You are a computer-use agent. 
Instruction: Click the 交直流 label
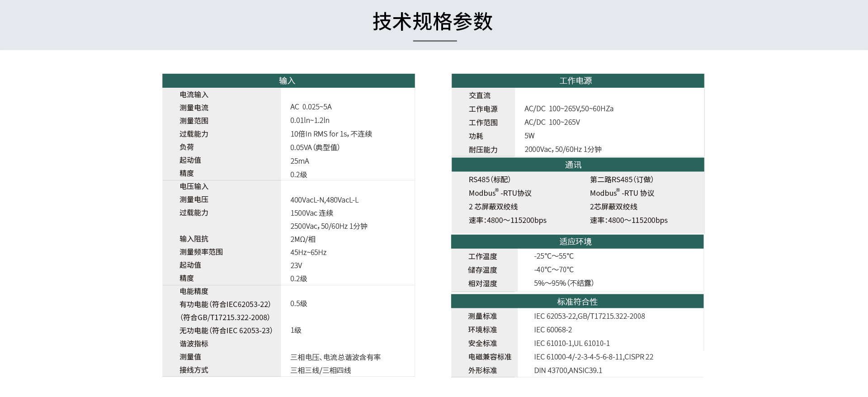pyautogui.click(x=480, y=95)
